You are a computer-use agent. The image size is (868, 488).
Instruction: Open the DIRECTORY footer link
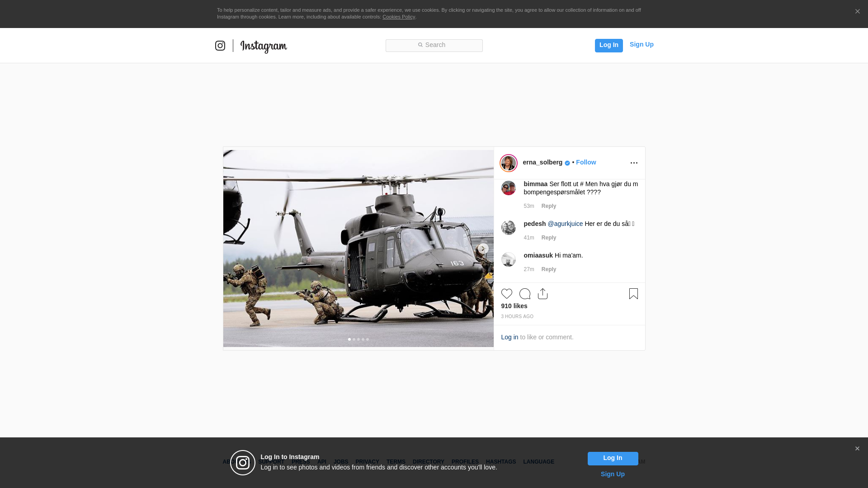pyautogui.click(x=429, y=462)
